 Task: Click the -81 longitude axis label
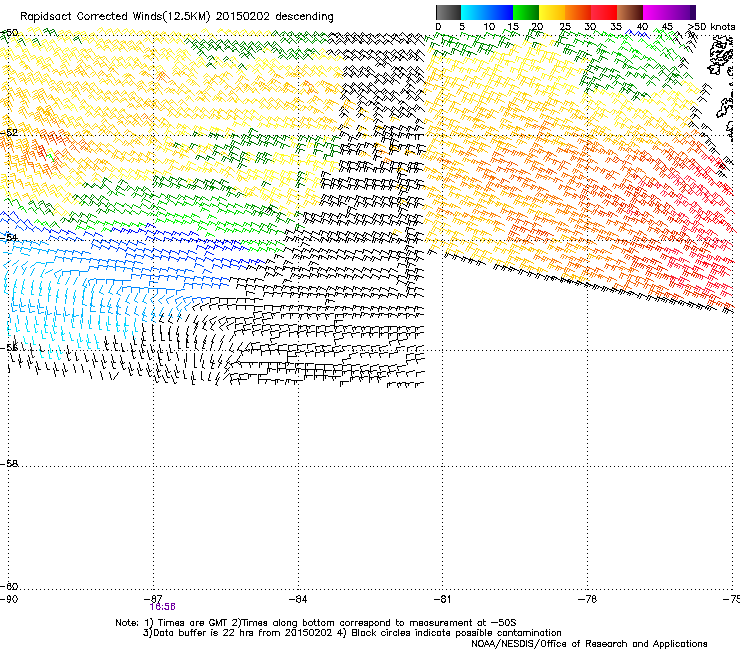click(443, 599)
